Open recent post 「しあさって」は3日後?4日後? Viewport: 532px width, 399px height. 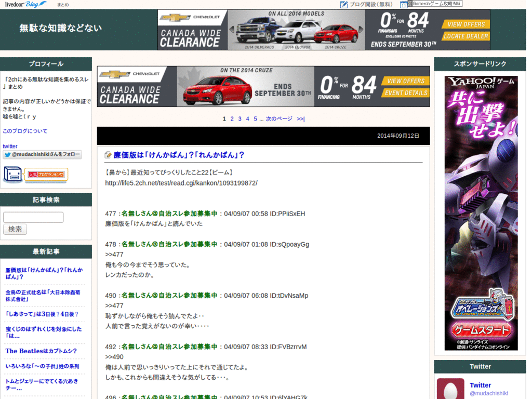coord(42,314)
